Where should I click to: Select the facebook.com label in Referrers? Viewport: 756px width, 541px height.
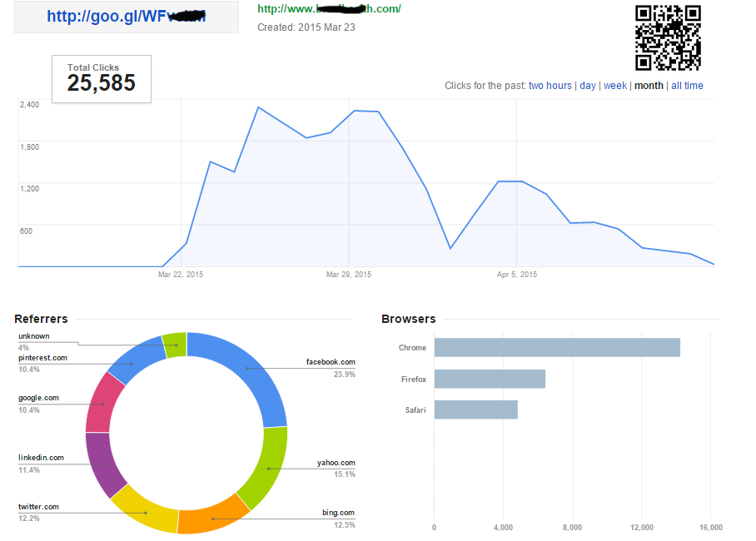pos(330,361)
